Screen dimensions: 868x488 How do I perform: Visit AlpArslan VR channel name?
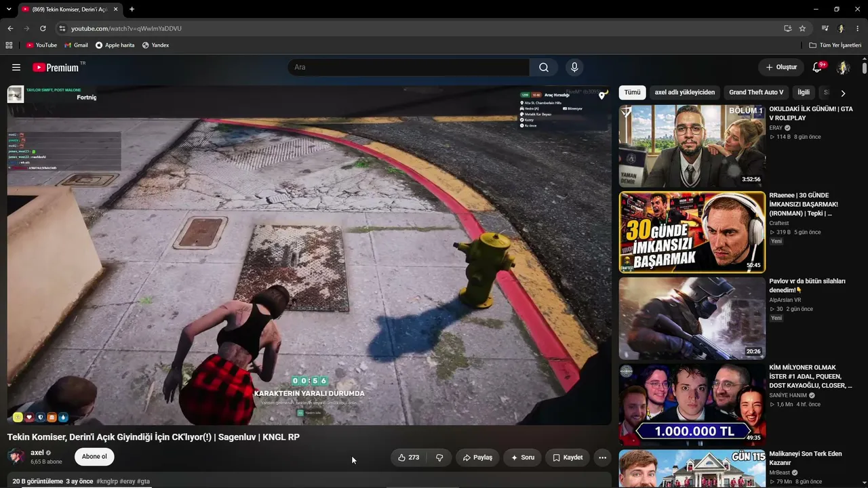pos(785,300)
